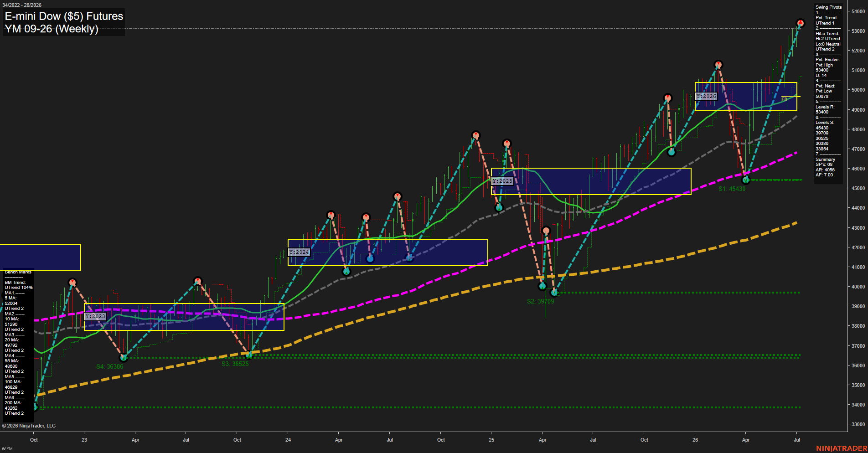The image size is (868, 453).
Task: Click the 50000 price axis label
Action: 858,90
